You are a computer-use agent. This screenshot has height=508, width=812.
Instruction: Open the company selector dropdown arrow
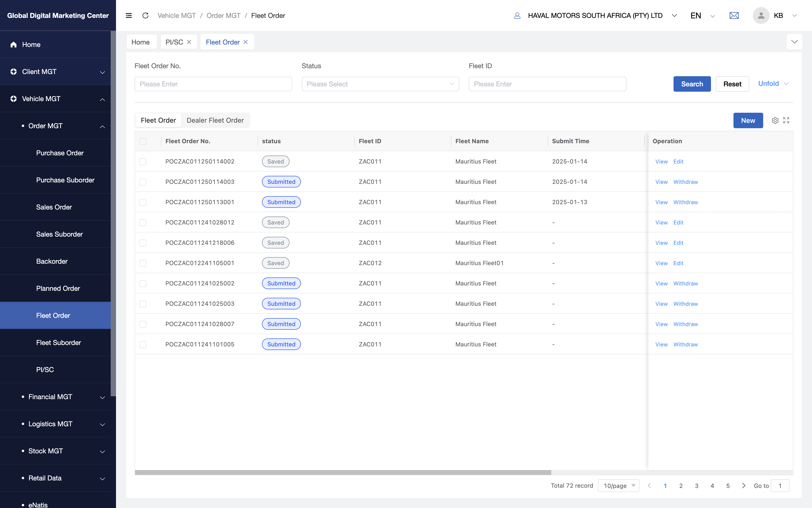(674, 15)
